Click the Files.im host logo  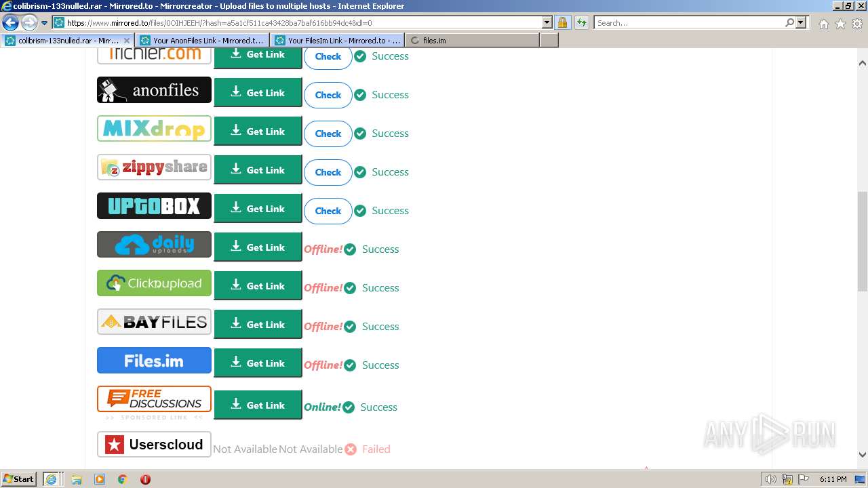154,361
